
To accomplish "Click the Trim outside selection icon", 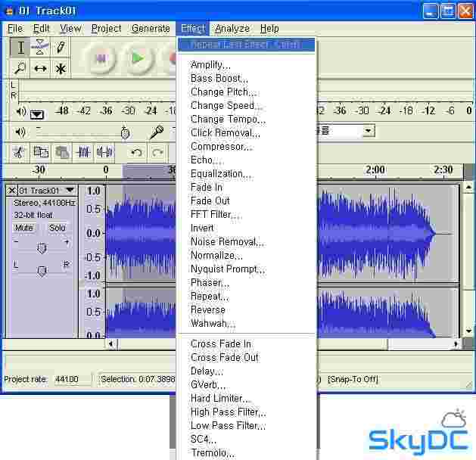I will click(83, 152).
